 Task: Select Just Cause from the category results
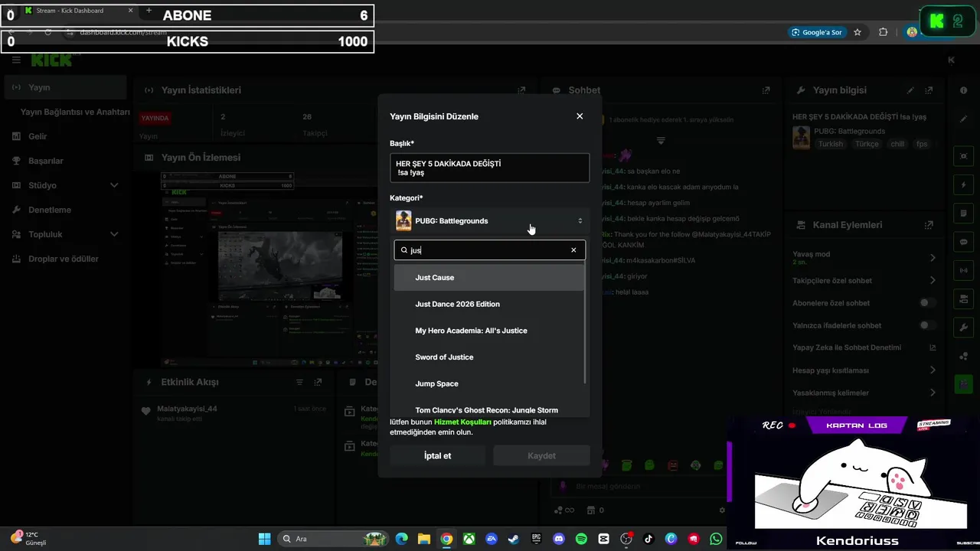point(489,278)
